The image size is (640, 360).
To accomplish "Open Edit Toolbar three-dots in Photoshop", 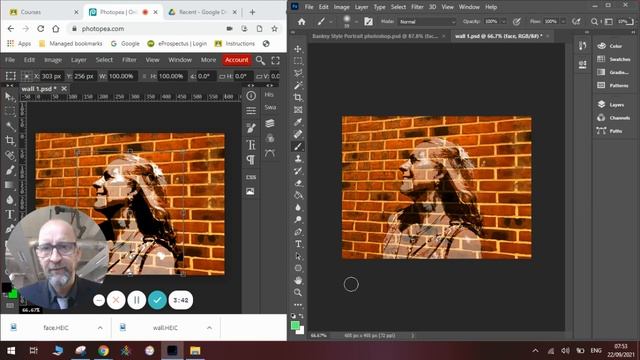I will (298, 304).
